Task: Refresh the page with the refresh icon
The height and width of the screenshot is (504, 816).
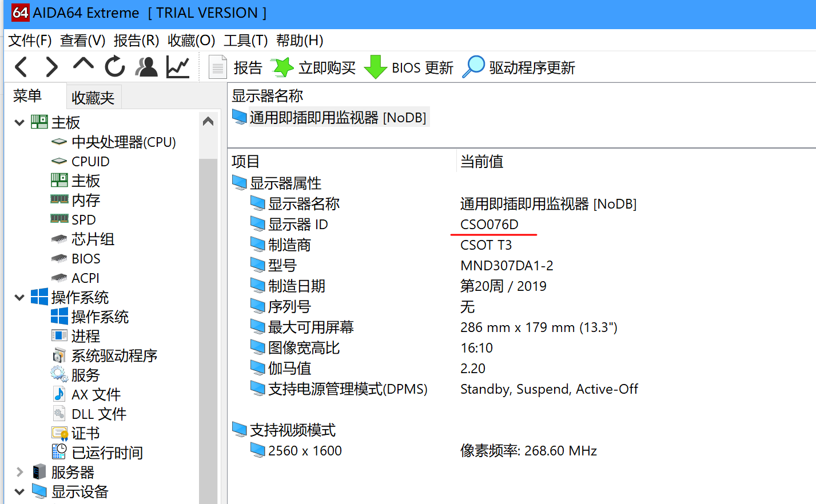Action: [x=114, y=67]
